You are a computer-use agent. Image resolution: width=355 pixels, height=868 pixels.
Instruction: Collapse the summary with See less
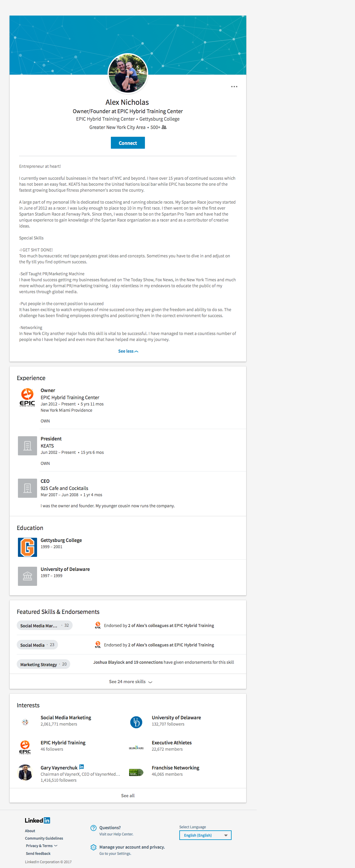[128, 351]
